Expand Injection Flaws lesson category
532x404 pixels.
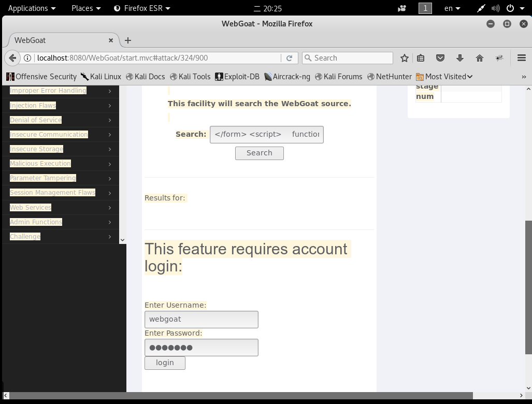click(x=61, y=106)
